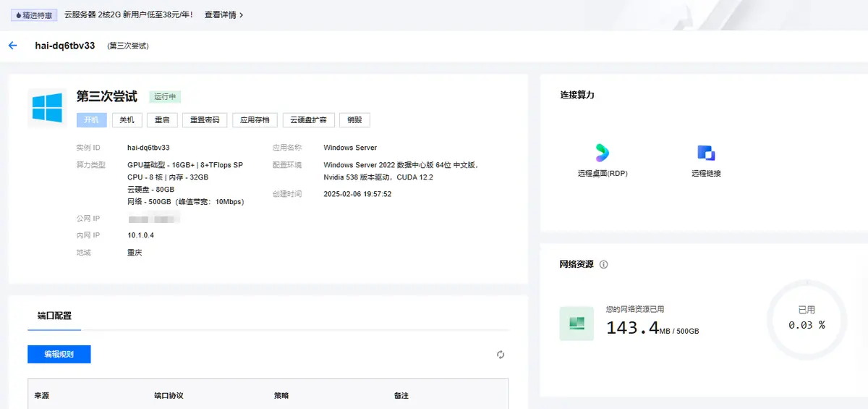Click the 应用存档 button
This screenshot has width=868, height=409.
tap(255, 120)
